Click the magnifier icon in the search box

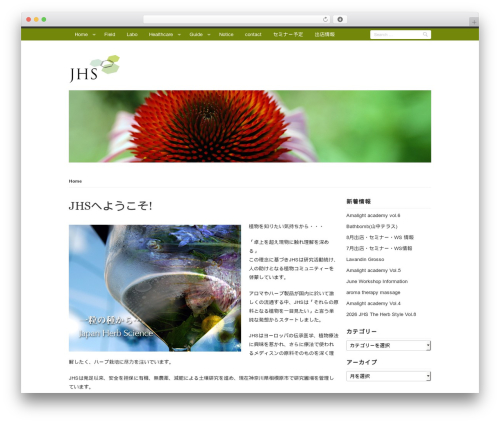pos(425,34)
